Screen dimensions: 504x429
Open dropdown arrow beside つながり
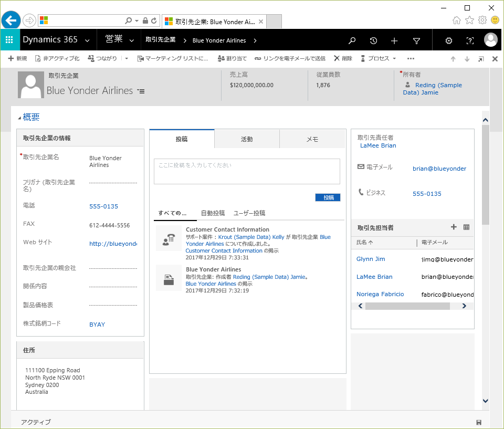click(x=127, y=58)
